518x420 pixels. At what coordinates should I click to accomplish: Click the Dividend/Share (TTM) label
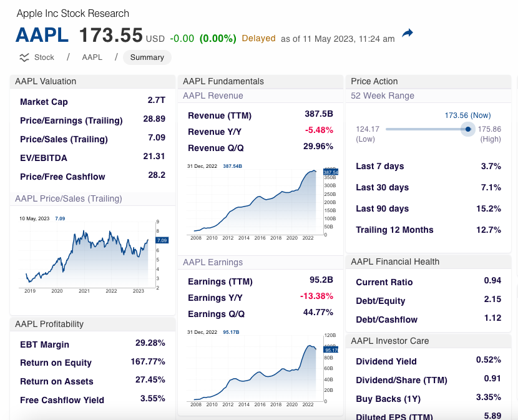click(401, 380)
